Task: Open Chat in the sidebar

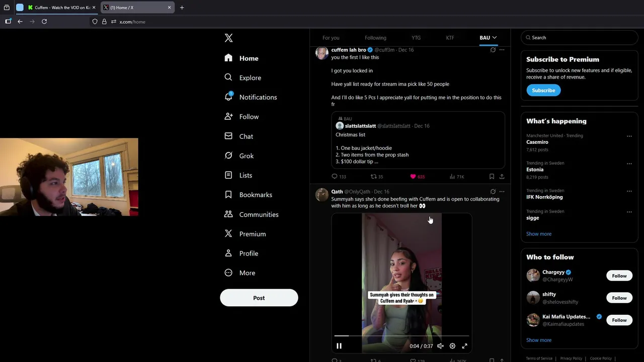Action: point(239,136)
